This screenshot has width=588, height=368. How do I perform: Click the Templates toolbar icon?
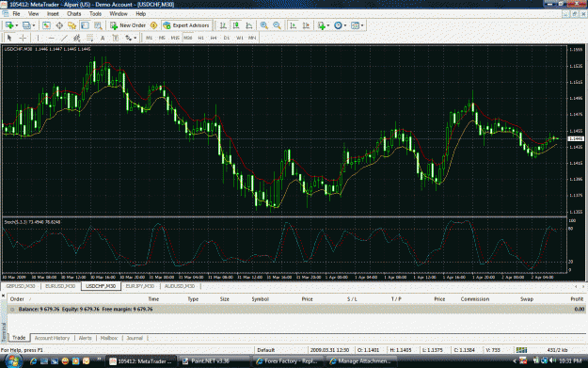tap(355, 25)
